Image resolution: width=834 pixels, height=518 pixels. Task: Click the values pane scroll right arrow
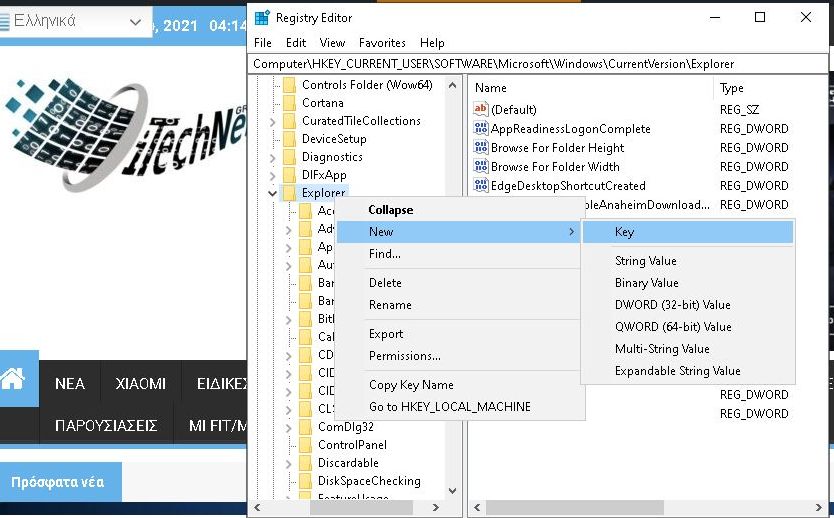point(819,507)
